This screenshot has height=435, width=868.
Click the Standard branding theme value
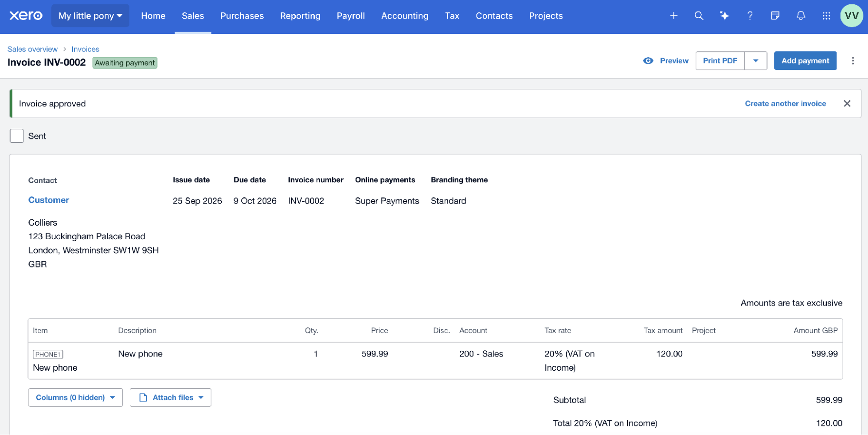tap(448, 201)
